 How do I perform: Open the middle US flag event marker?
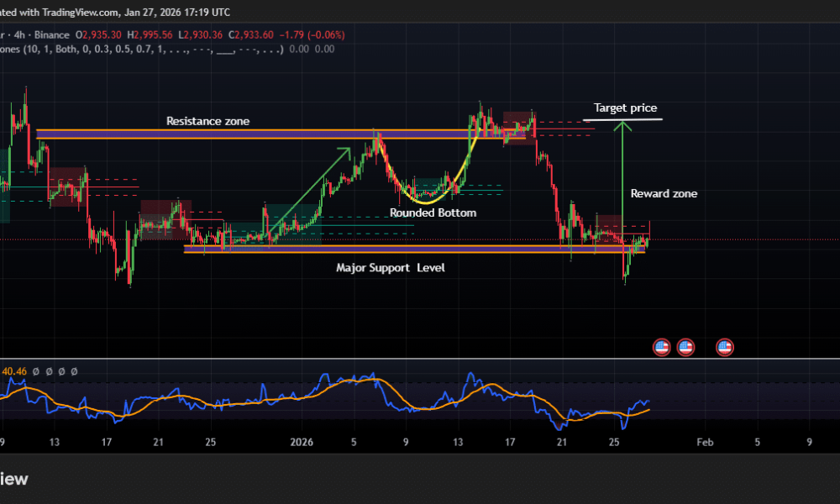point(685,347)
